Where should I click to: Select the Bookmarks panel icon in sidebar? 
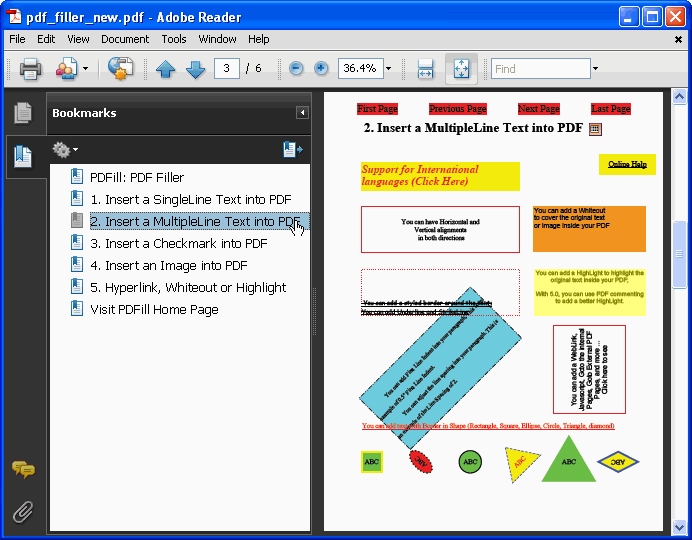23,157
